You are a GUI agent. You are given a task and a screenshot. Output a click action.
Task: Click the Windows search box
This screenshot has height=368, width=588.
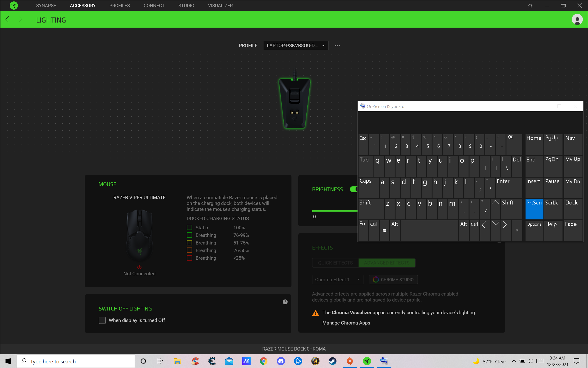tap(76, 361)
